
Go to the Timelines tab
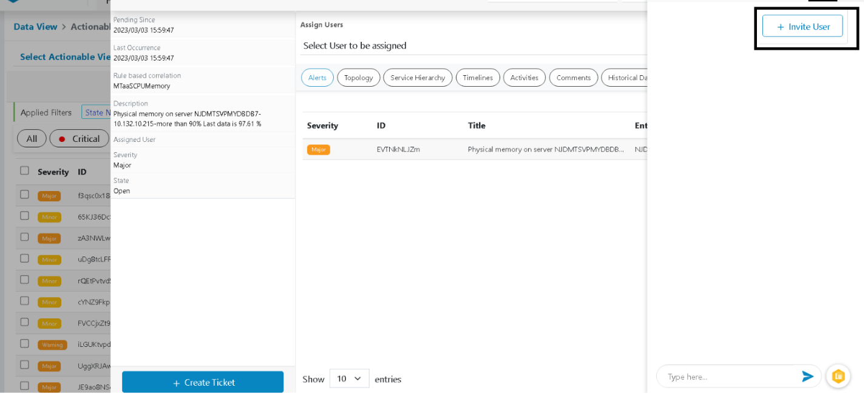(x=478, y=78)
